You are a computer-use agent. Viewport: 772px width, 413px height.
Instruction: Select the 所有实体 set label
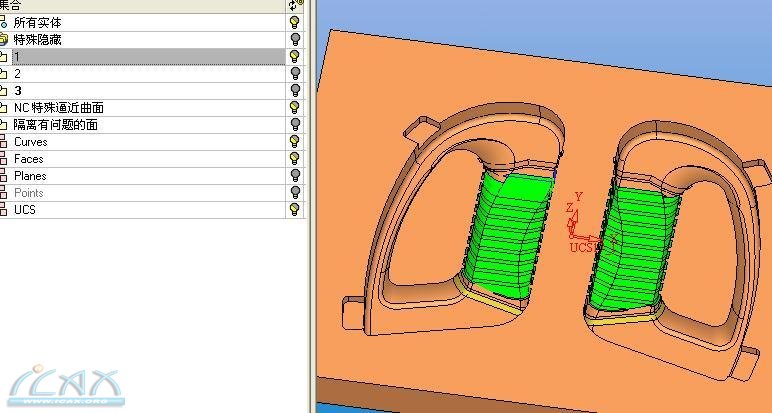37,23
